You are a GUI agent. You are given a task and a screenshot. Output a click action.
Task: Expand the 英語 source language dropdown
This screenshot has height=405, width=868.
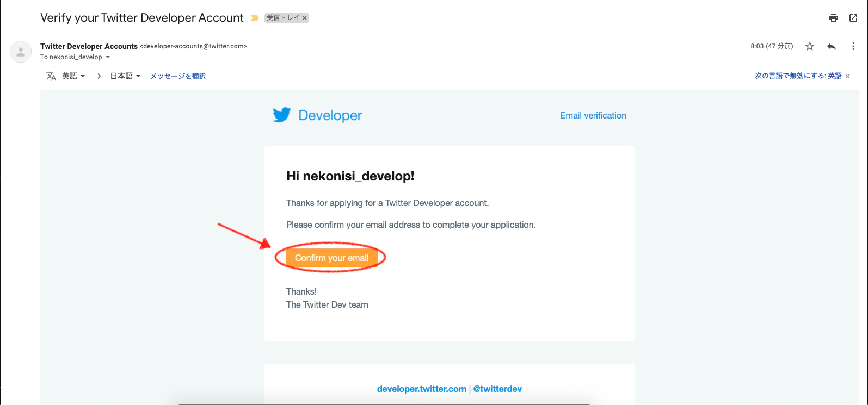point(73,76)
